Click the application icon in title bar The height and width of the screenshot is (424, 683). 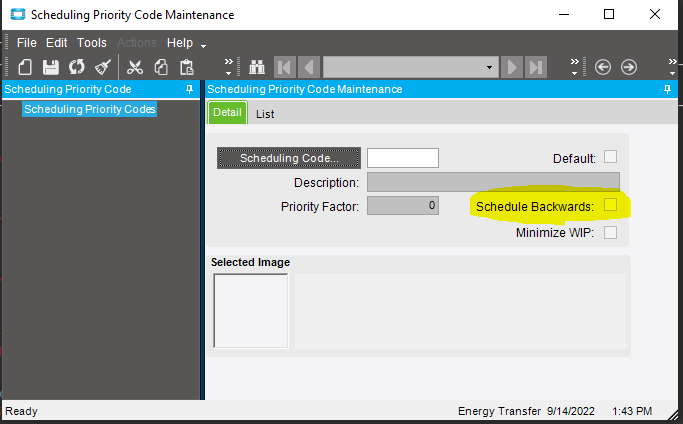[x=18, y=14]
